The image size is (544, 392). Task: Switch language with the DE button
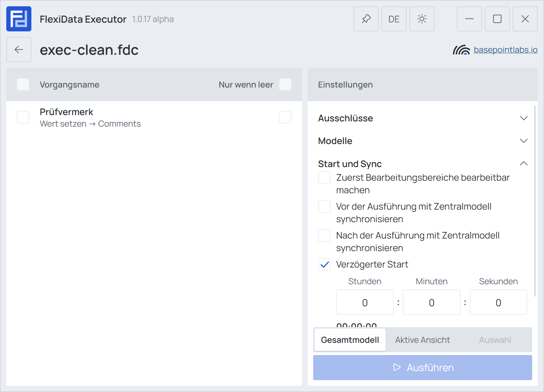pyautogui.click(x=394, y=19)
